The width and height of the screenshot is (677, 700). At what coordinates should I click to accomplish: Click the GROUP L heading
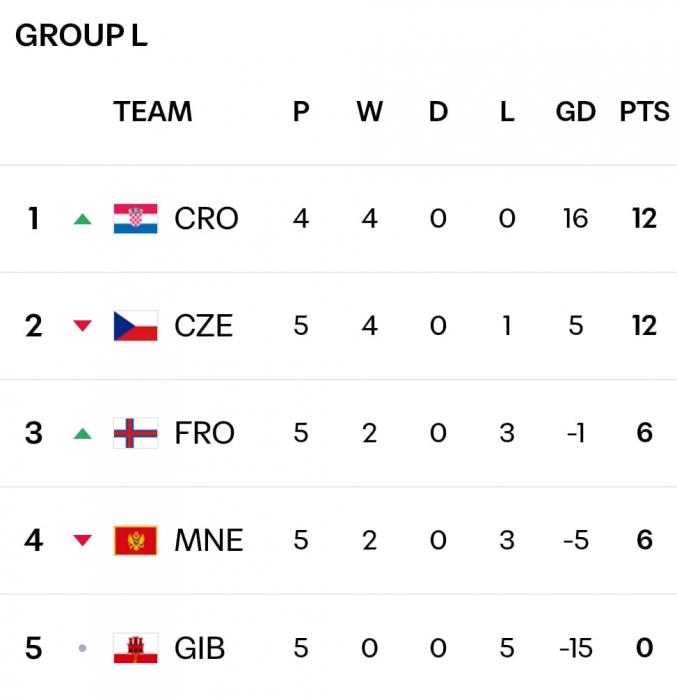(81, 35)
